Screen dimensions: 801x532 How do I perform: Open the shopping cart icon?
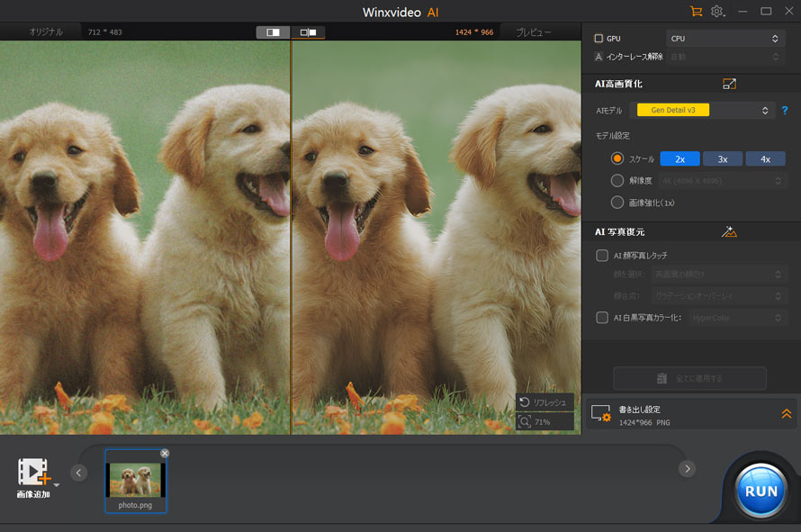tap(696, 12)
